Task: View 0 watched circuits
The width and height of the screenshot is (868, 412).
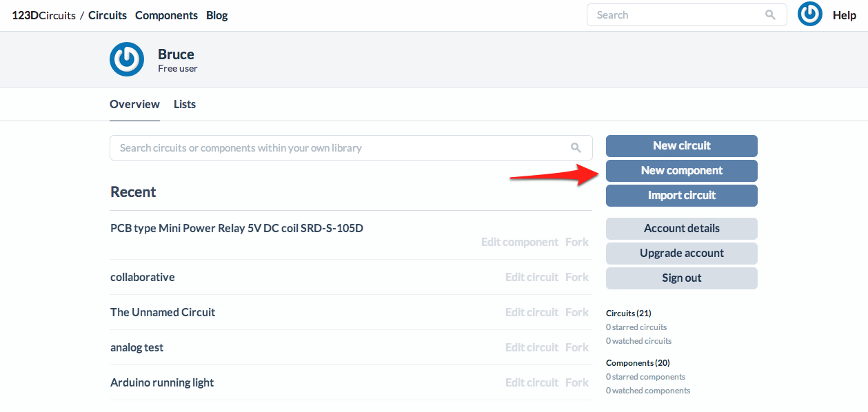Action: coord(638,341)
